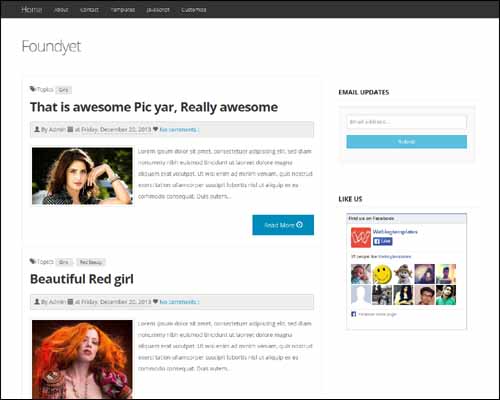
Task: Select the Girls topic tag on first post
Action: point(63,90)
